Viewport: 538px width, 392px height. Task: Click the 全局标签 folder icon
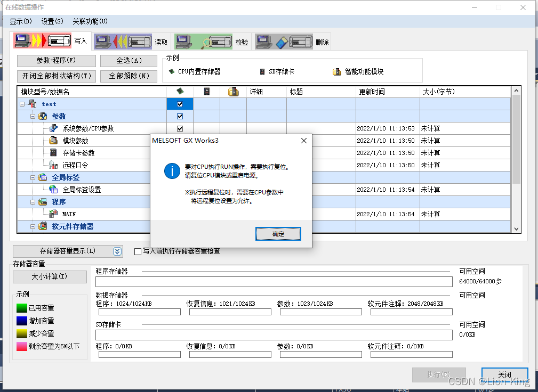click(43, 177)
